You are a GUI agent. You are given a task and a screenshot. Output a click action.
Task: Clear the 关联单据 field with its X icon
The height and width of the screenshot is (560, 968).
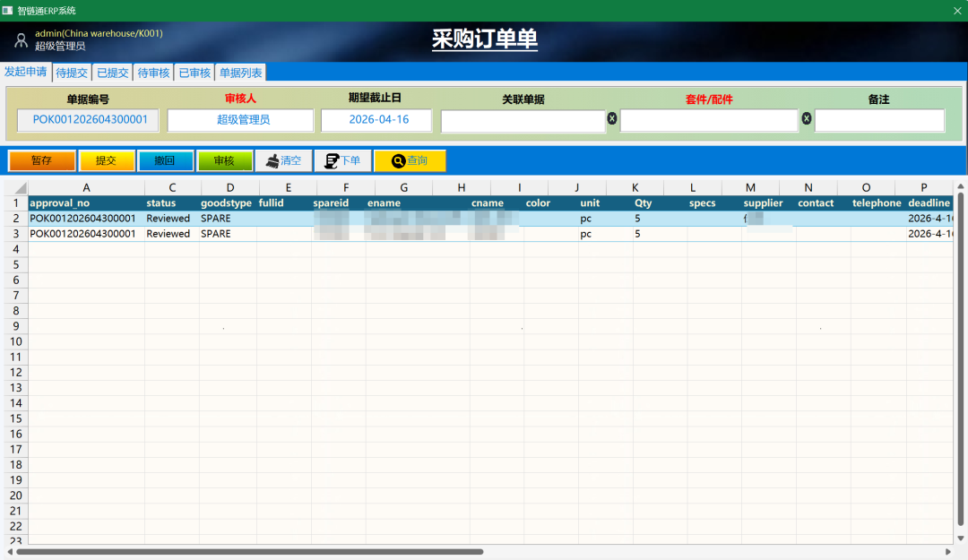(612, 118)
